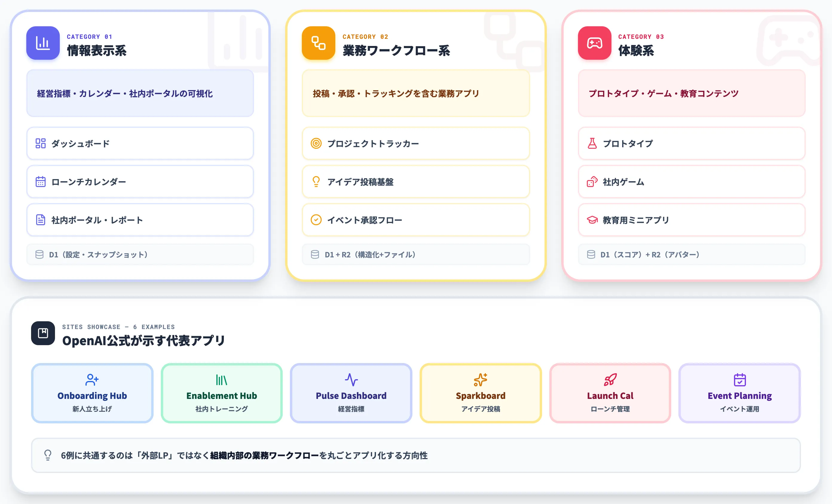This screenshot has height=504, width=832.
Task: Click the grid icon beside ダッシュボード
Action: pyautogui.click(x=41, y=143)
